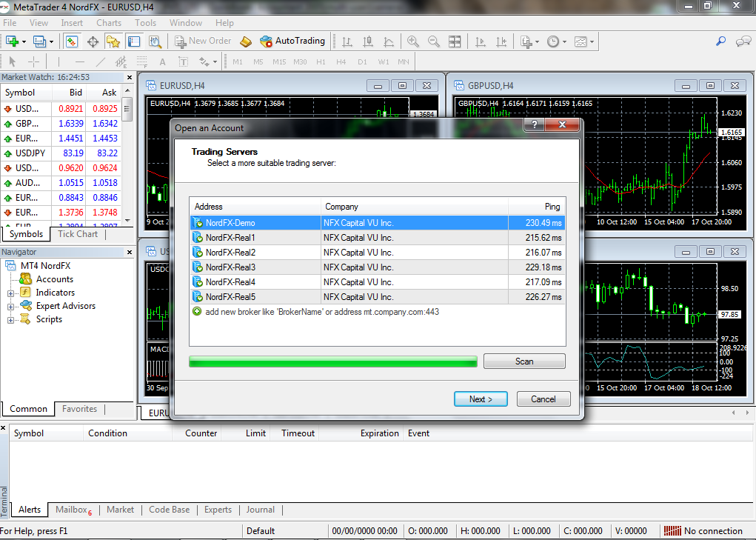
Task: Switch to Favorites tab in Navigator
Action: 79,409
